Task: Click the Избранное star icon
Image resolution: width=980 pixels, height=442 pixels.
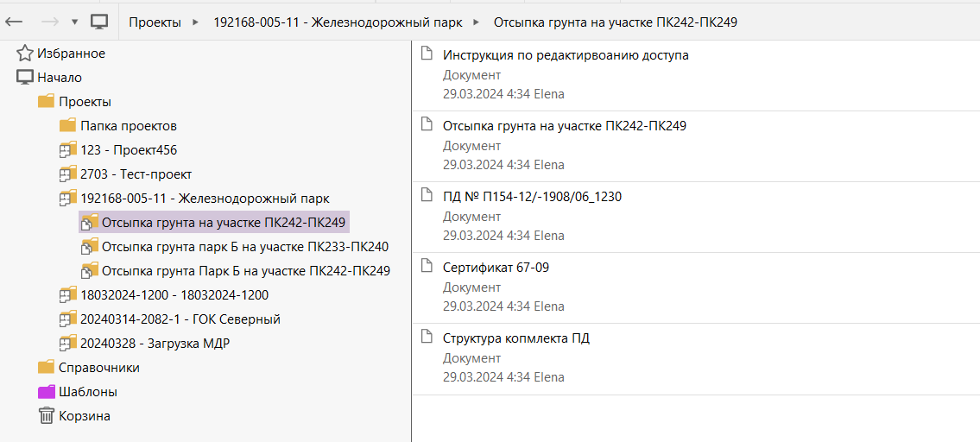Action: point(24,54)
